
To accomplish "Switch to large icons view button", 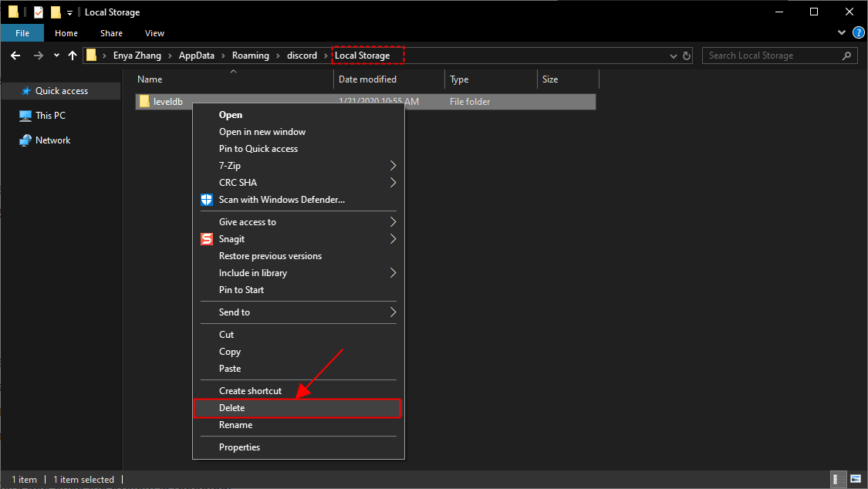I will [x=854, y=479].
